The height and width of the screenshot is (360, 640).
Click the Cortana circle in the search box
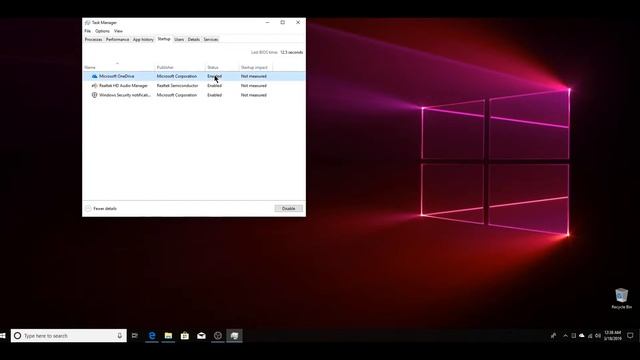tap(18, 336)
